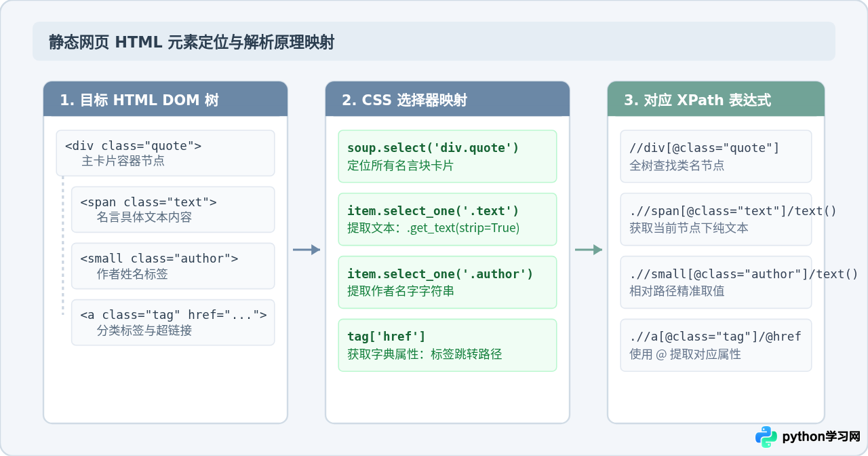Select the '3. 对应 XPath 表达式' panel header
This screenshot has width=868, height=456.
click(x=716, y=99)
